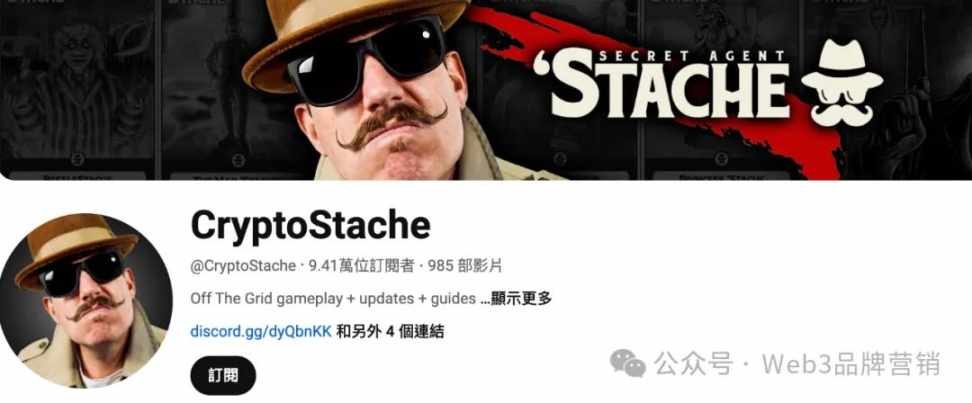Screen dimensions: 972x403
Task: Click the CryptoStache channel name heading
Action: click(311, 225)
